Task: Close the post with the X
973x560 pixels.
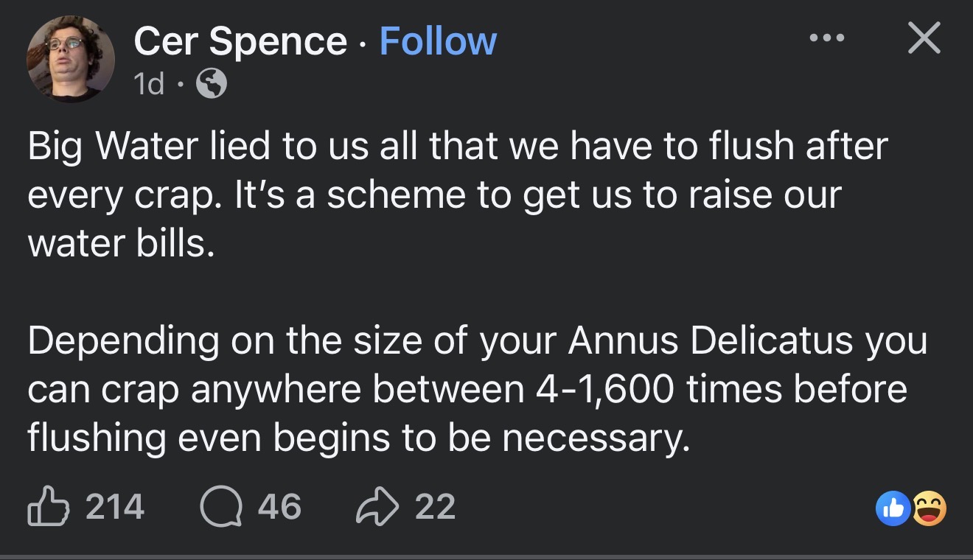Action: 924,38
